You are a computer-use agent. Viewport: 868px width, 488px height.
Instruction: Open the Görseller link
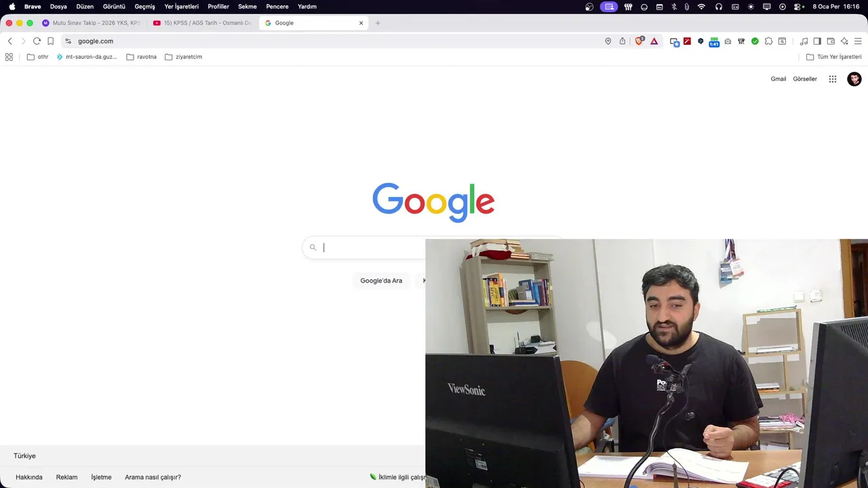(805, 79)
